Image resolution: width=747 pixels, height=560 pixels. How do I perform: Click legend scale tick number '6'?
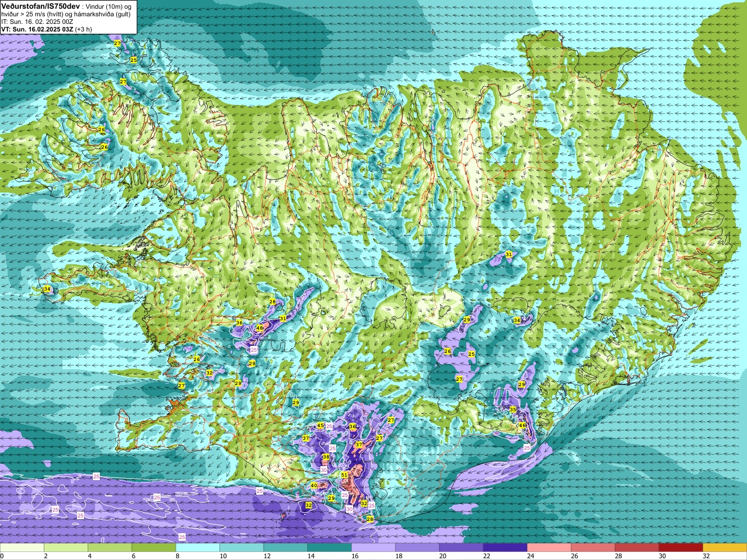tap(132, 556)
